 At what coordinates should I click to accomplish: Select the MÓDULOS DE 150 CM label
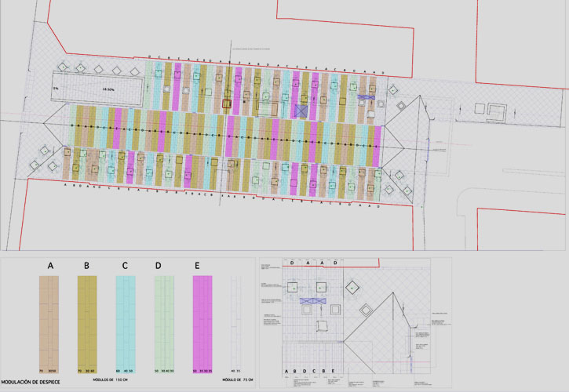click(x=111, y=379)
